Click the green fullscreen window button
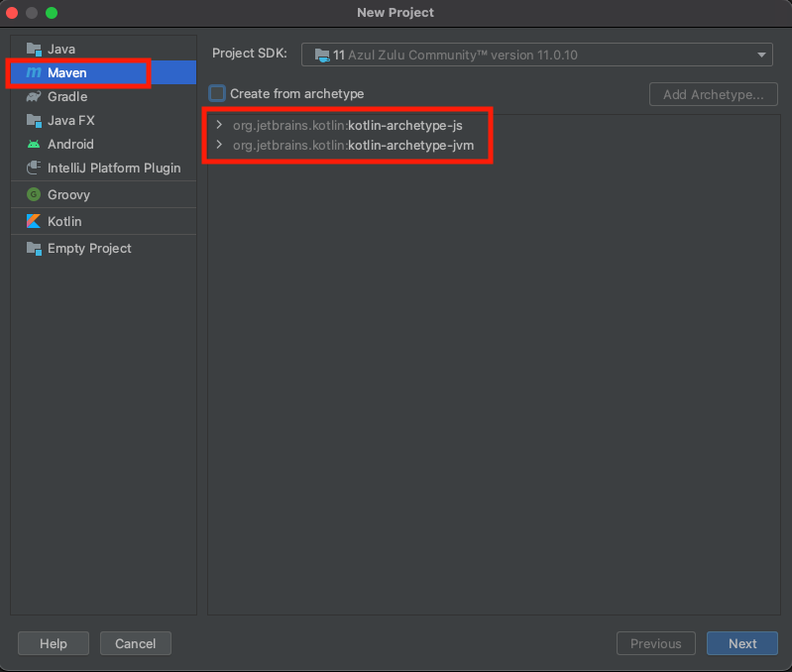The image size is (792, 672). [x=52, y=13]
